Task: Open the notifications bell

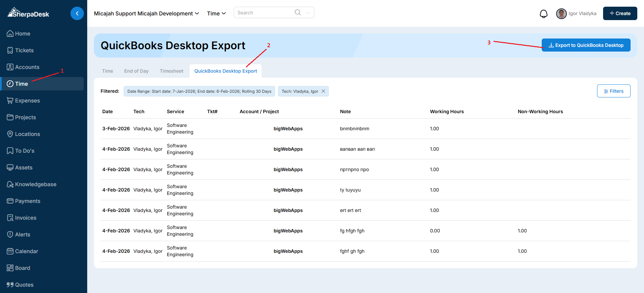Action: point(544,14)
